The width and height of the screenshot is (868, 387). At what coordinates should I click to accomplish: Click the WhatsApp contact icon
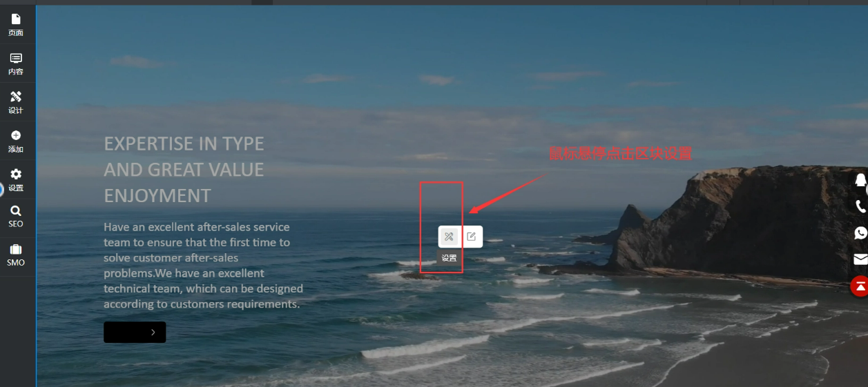pyautogui.click(x=860, y=233)
